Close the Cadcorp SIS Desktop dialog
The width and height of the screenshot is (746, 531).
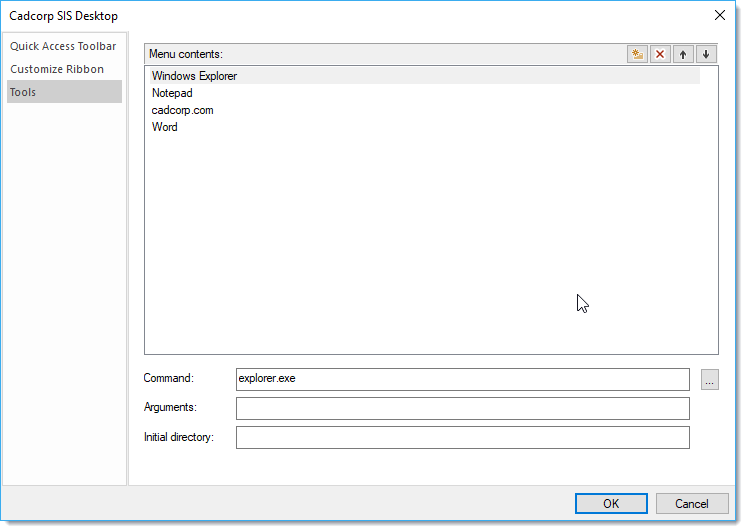pyautogui.click(x=719, y=15)
